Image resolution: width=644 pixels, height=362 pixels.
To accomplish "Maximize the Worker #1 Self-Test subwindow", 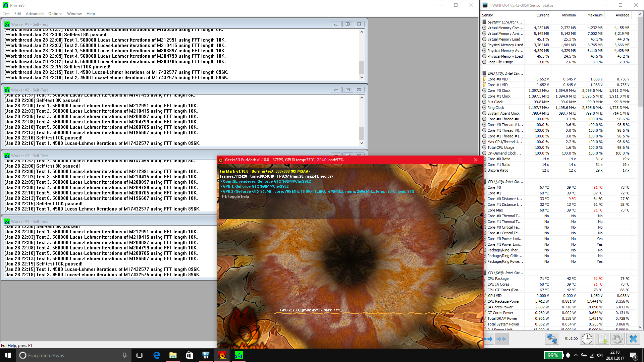I will coord(347,24).
